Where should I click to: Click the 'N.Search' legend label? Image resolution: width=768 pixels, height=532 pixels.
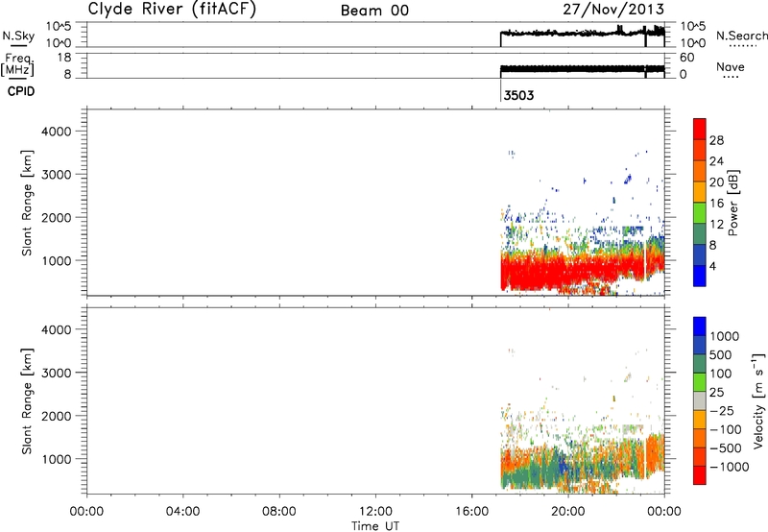(x=742, y=36)
